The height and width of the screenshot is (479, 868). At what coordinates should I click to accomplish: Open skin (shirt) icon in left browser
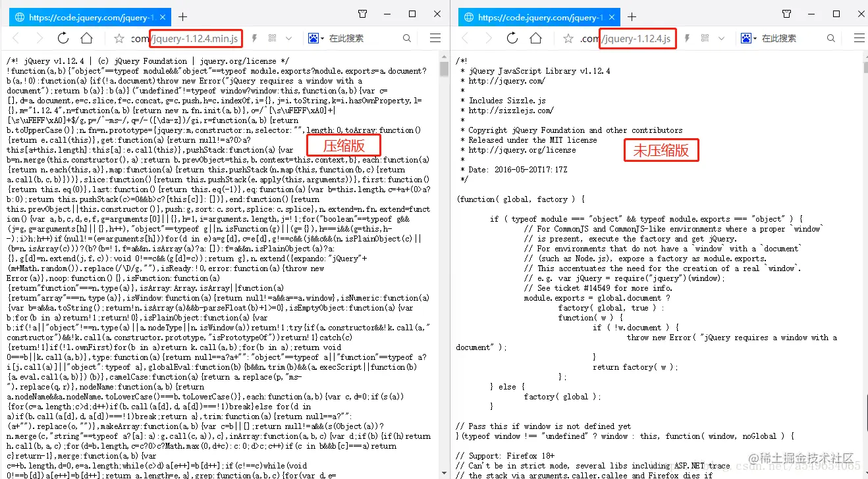pos(362,14)
